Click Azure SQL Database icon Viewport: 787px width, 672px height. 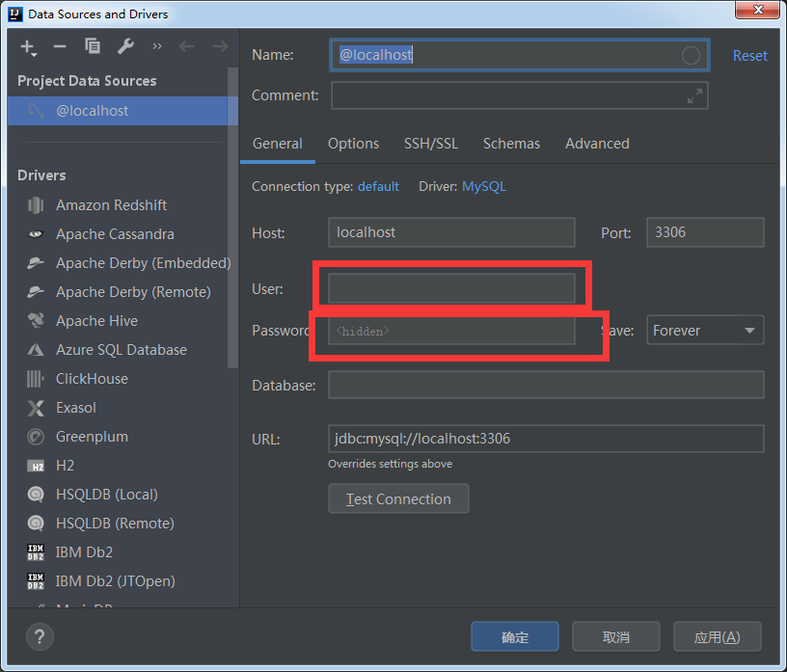pyautogui.click(x=36, y=350)
